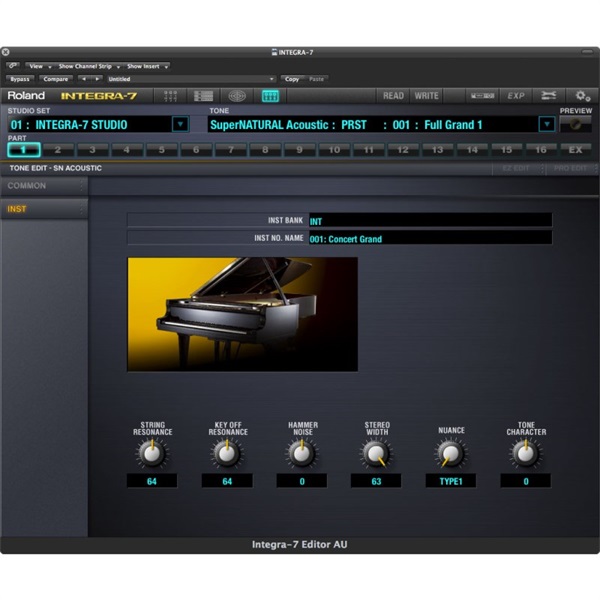
Task: Open Show Channel Strip dropdown
Action: (89, 66)
